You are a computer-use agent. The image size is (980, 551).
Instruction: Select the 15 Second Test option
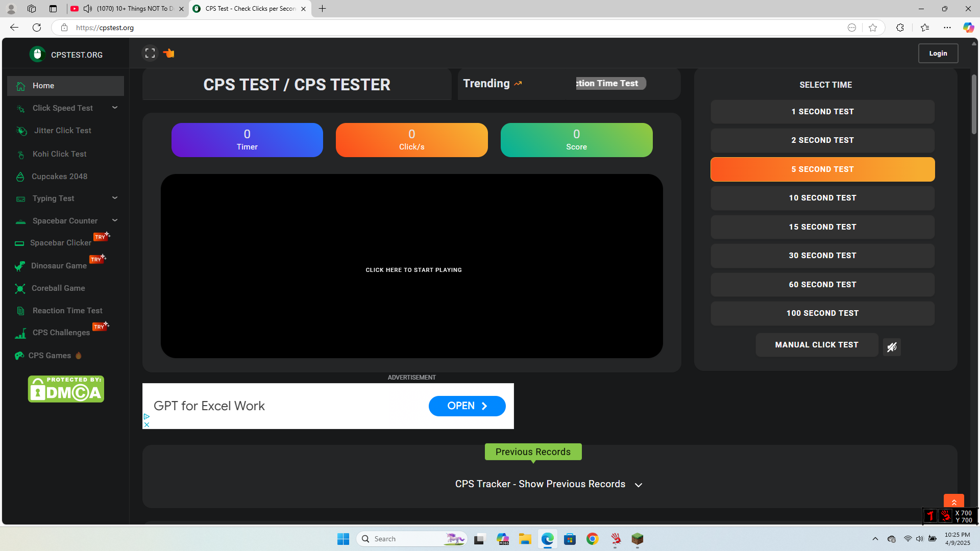pyautogui.click(x=822, y=227)
